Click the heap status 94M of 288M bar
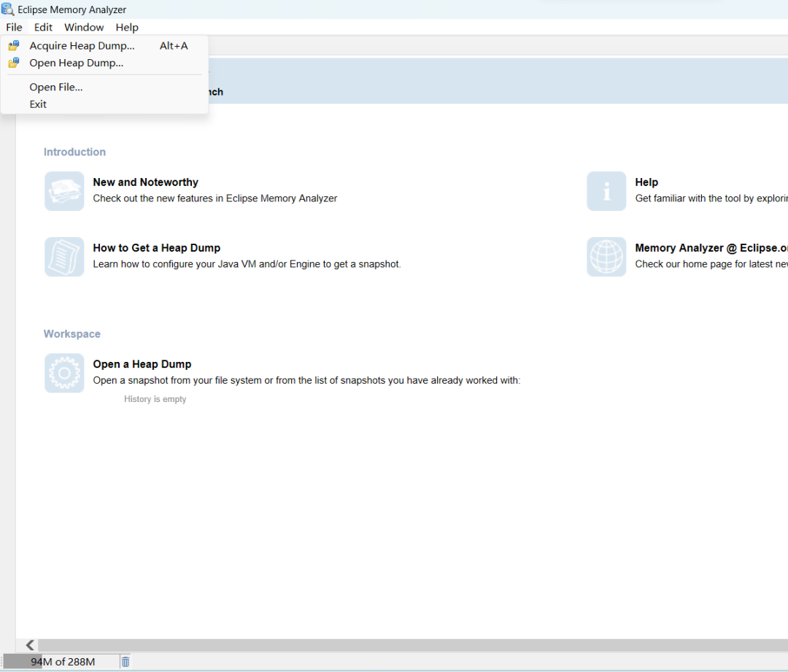 pos(63,662)
